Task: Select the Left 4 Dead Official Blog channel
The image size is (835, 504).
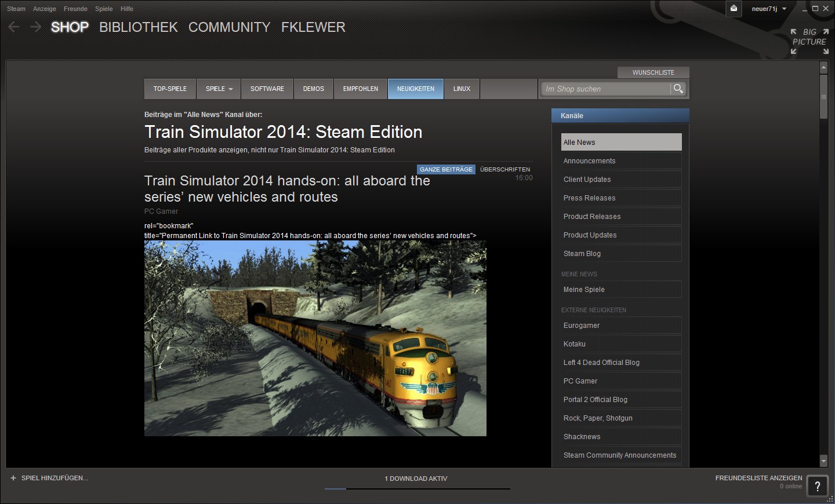Action: click(622, 363)
